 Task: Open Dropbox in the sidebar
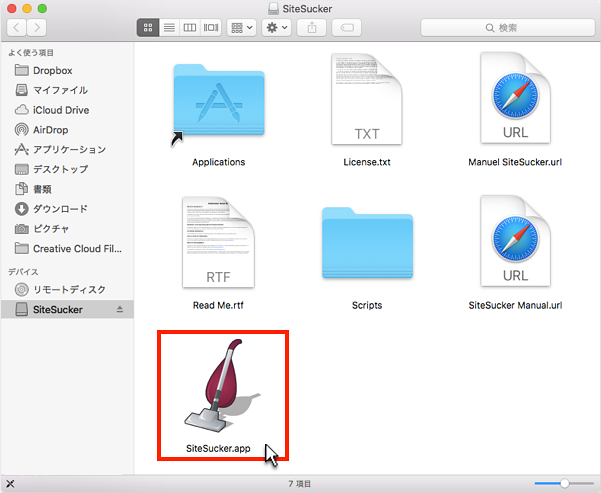click(67, 71)
